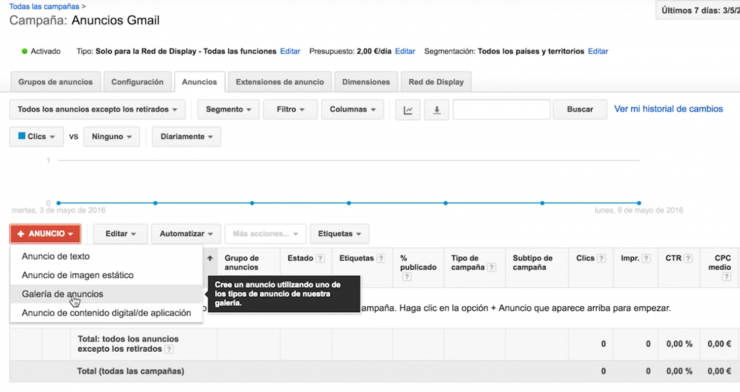Open the Segmento dropdown
Screen dimensions: 740x392
pos(228,109)
